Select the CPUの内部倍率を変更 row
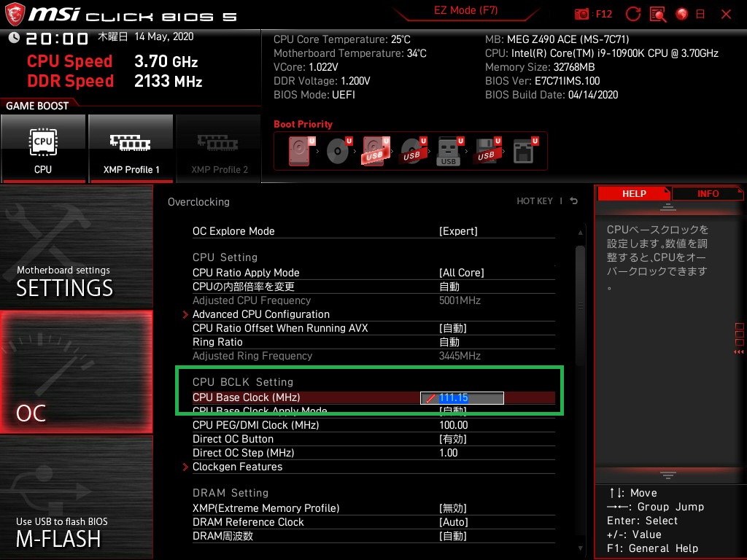747x560 pixels. [x=373, y=286]
